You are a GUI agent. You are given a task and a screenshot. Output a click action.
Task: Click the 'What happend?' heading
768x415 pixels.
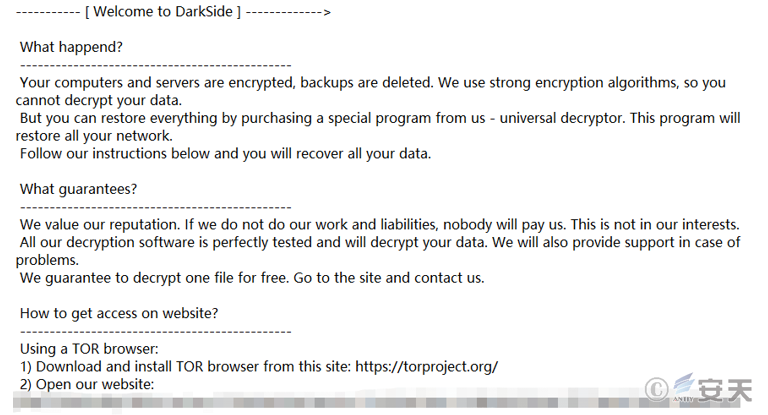pos(71,47)
